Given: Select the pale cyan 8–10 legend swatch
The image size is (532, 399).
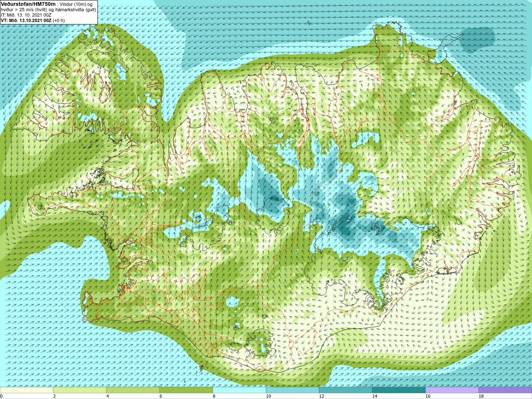Looking at the screenshot, I should pyautogui.click(x=239, y=390).
